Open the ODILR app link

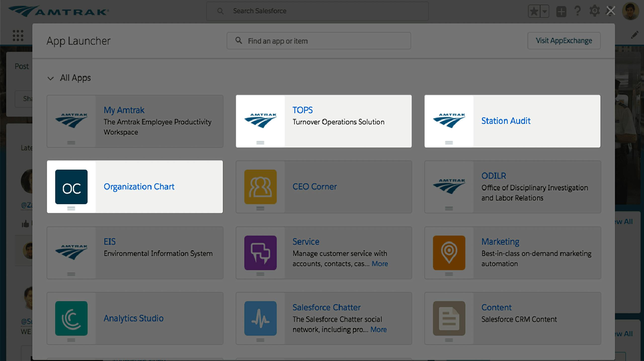pos(494,176)
